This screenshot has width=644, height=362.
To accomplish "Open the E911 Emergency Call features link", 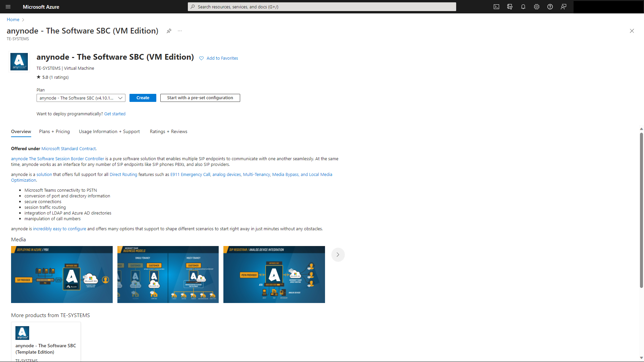I will pyautogui.click(x=251, y=175).
